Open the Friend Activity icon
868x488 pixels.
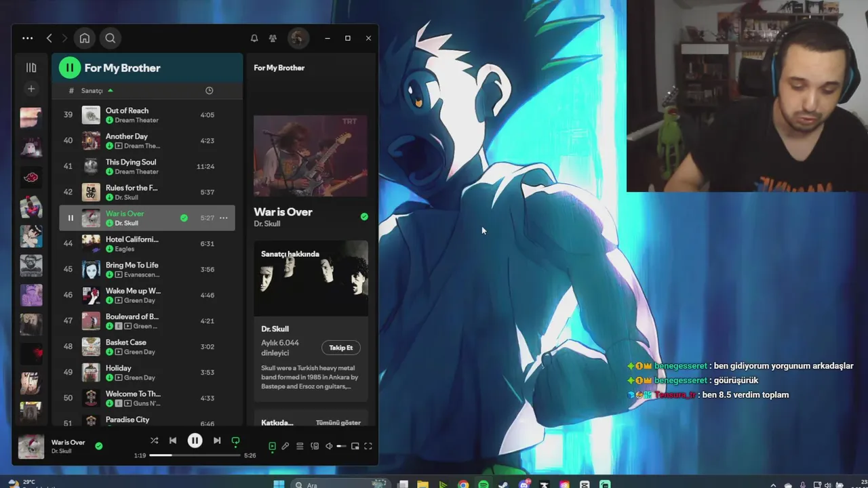273,39
